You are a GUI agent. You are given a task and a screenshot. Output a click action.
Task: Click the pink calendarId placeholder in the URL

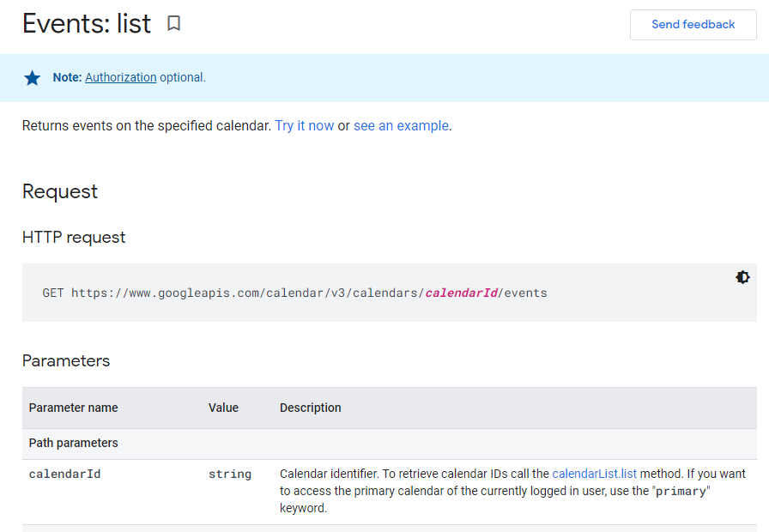[462, 293]
